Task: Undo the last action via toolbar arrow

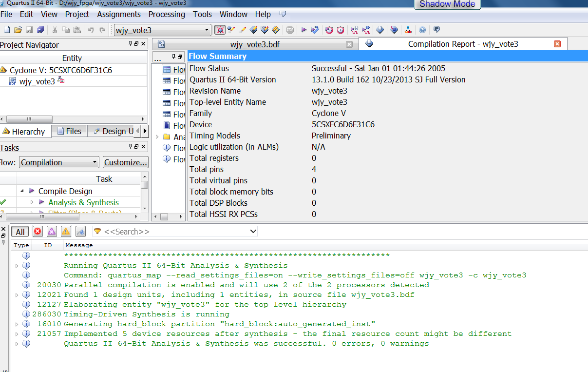Action: [91, 30]
